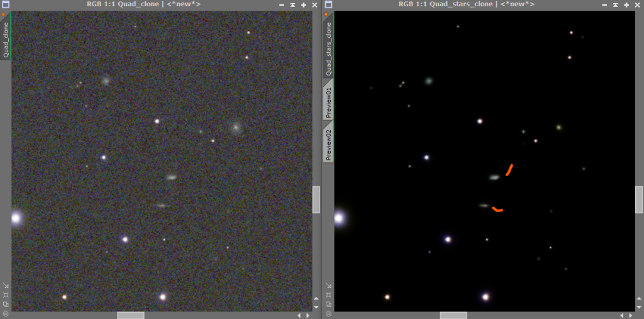The width and height of the screenshot is (644, 319).
Task: Maximize the Quad_stars_clone window with the plus button
Action: point(626,5)
